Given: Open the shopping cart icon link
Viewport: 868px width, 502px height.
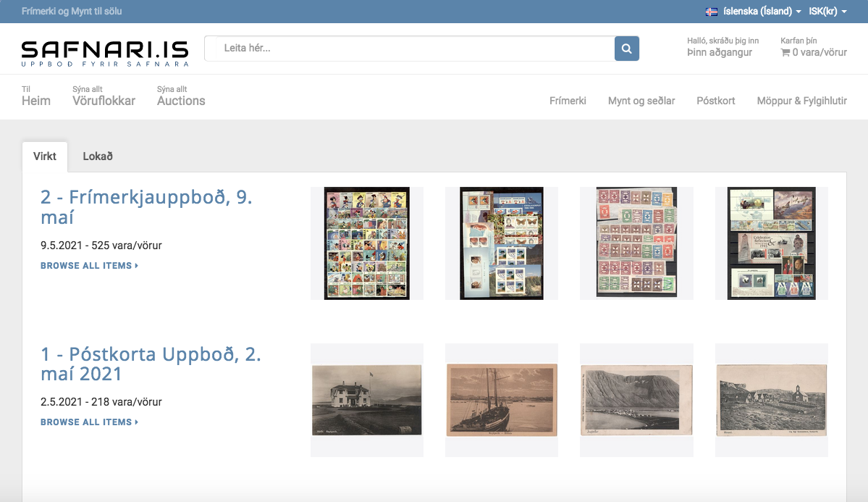Looking at the screenshot, I should coord(785,53).
